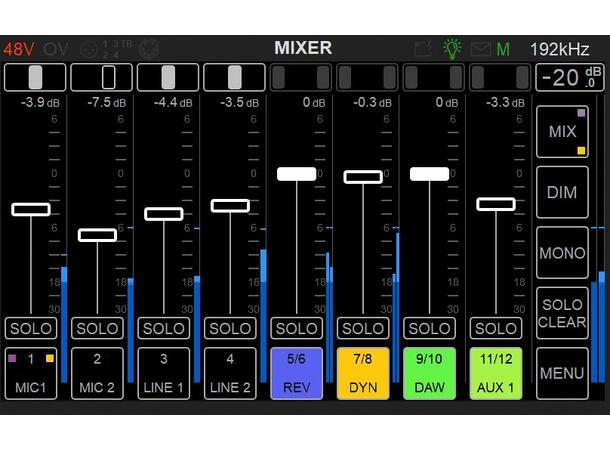Image resolution: width=610 pixels, height=450 pixels.
Task: Toggle the red 48V phantom power indicator
Action: point(19,49)
